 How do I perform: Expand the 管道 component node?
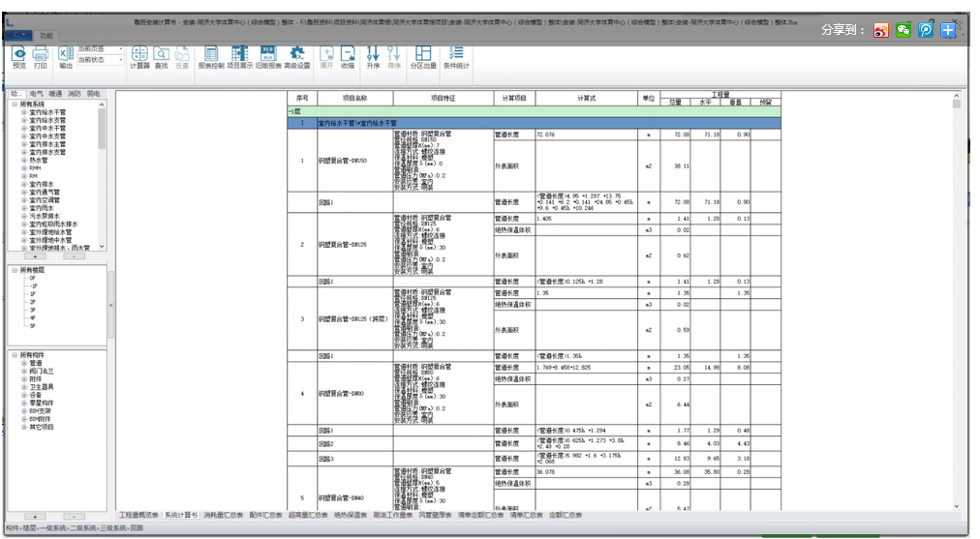pyautogui.click(x=24, y=363)
